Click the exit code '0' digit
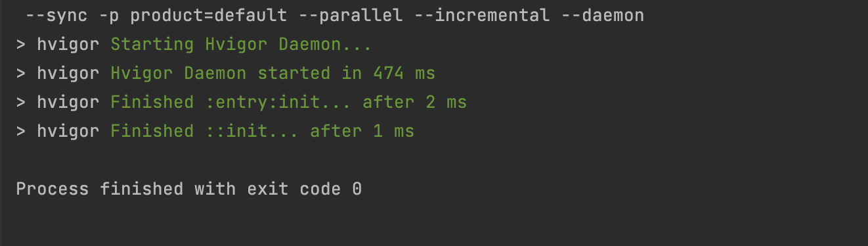 [x=357, y=189]
